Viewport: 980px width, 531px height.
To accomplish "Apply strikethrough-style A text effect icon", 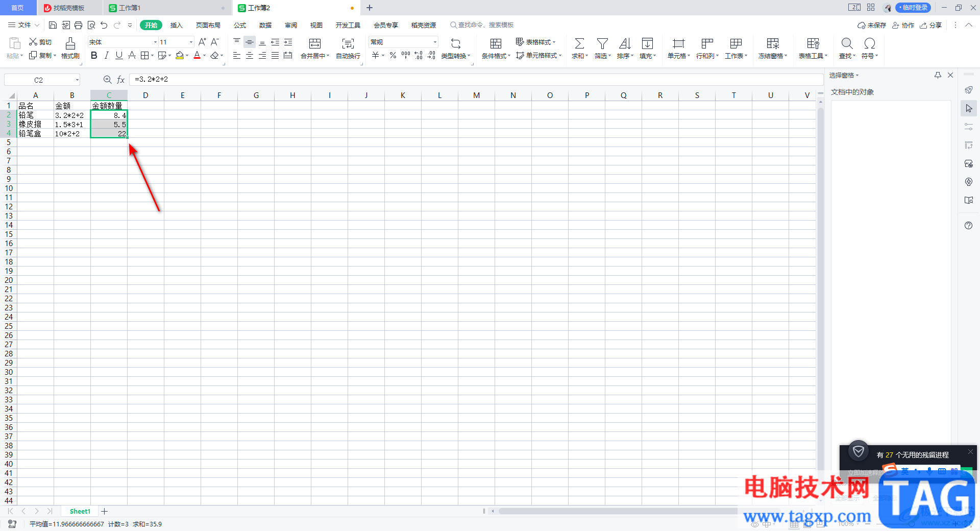I will coord(132,55).
